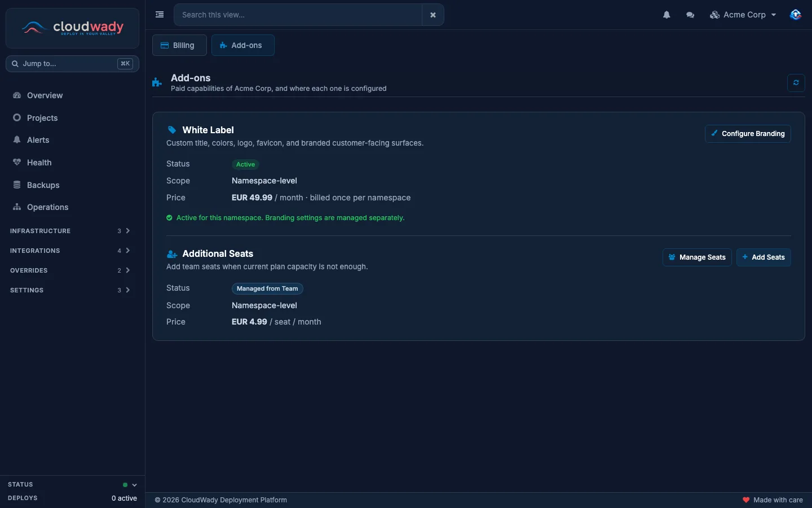Open the Alerts page
This screenshot has width=812, height=508.
pos(72,140)
